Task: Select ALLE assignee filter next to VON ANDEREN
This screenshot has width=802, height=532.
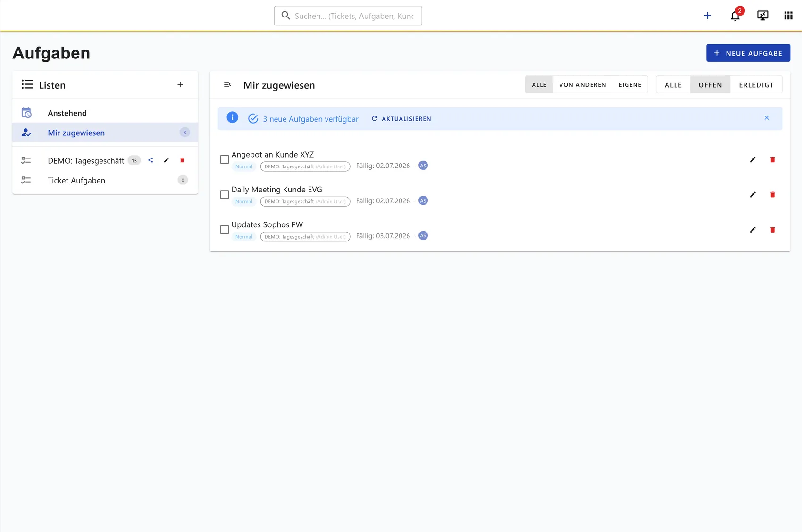Action: tap(539, 85)
